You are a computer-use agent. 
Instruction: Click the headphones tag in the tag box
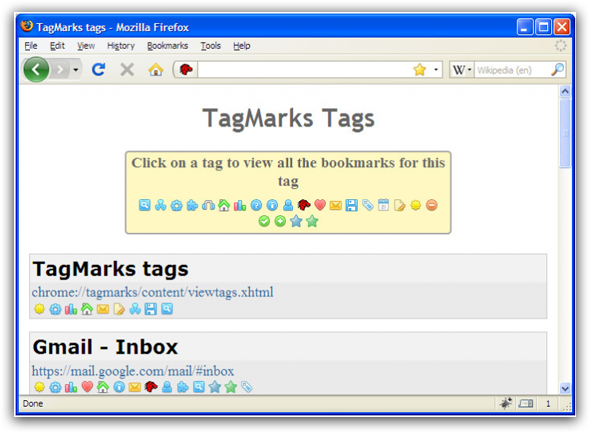[208, 205]
